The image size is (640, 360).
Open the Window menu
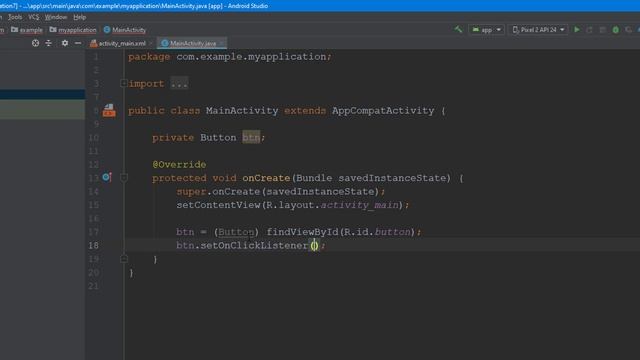click(56, 17)
